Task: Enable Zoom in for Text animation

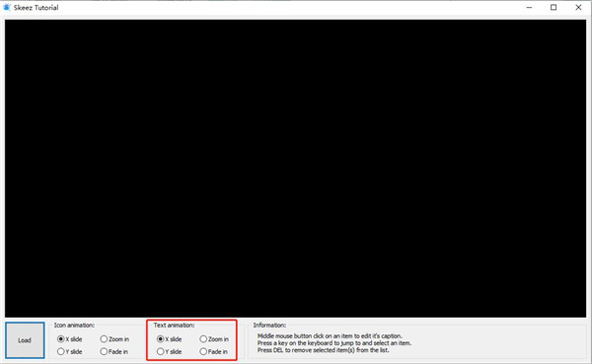Action: (x=214, y=339)
